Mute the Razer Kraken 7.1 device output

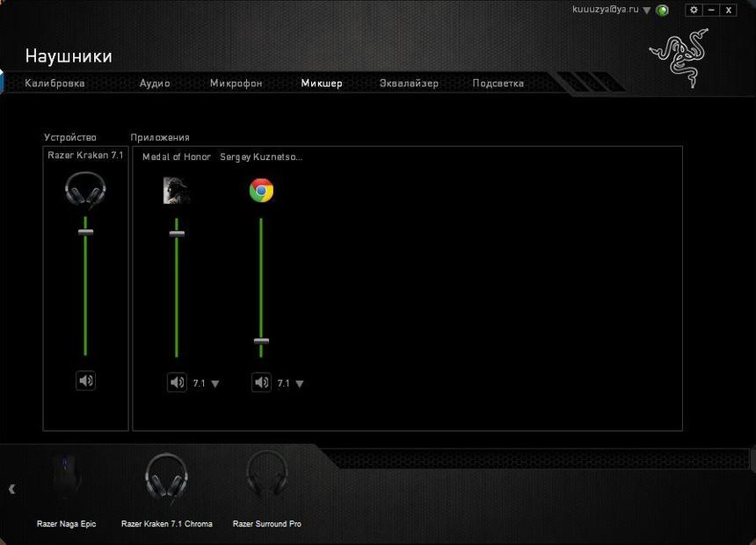85,381
